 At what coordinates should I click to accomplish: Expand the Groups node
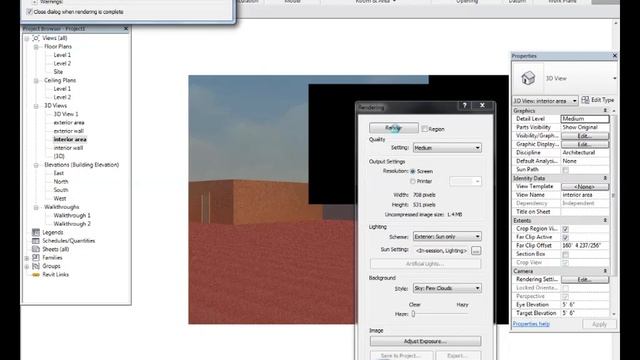[x=27, y=267]
